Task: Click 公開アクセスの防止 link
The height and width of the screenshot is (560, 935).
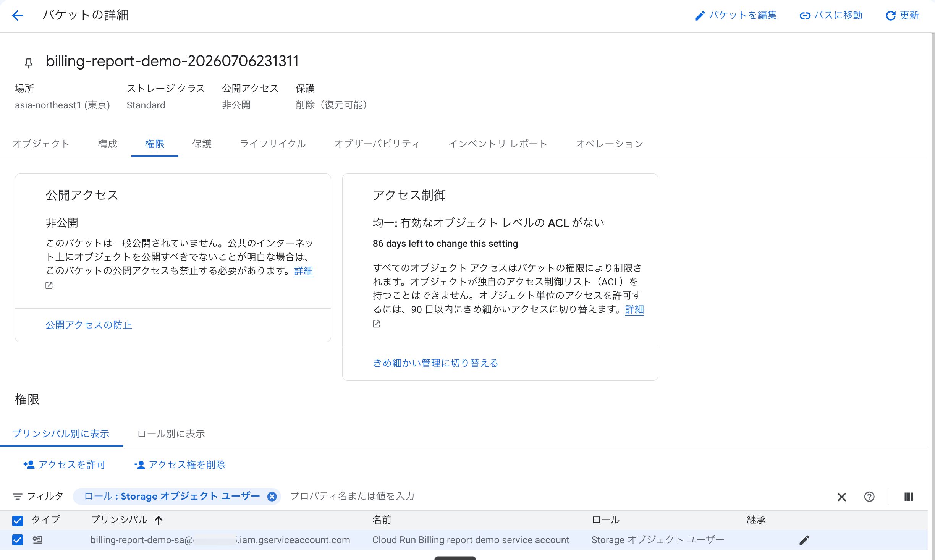Action: pyautogui.click(x=89, y=325)
